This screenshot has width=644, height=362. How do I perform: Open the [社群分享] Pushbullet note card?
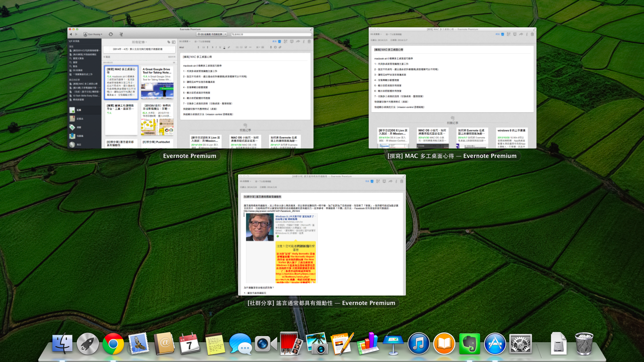click(x=157, y=144)
